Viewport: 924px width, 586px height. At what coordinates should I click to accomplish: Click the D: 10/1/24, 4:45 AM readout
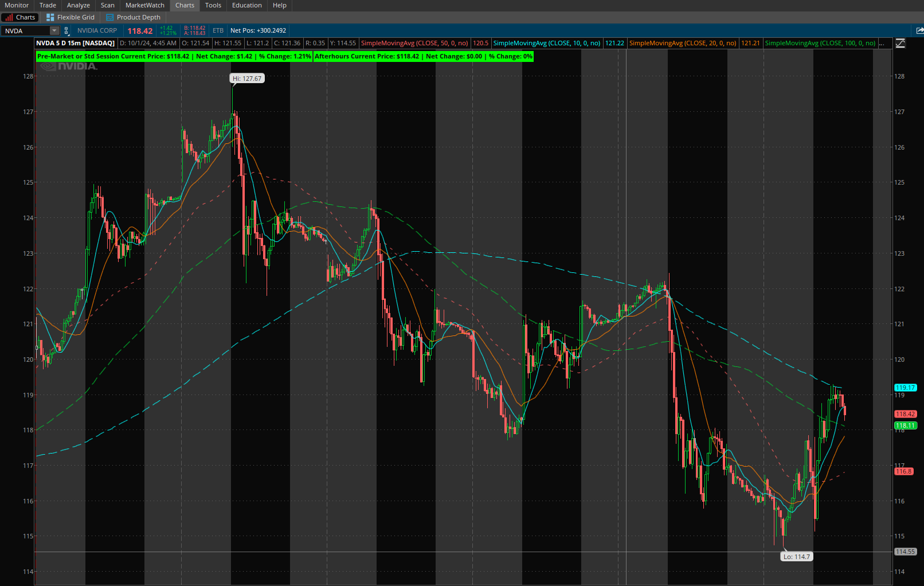point(148,43)
